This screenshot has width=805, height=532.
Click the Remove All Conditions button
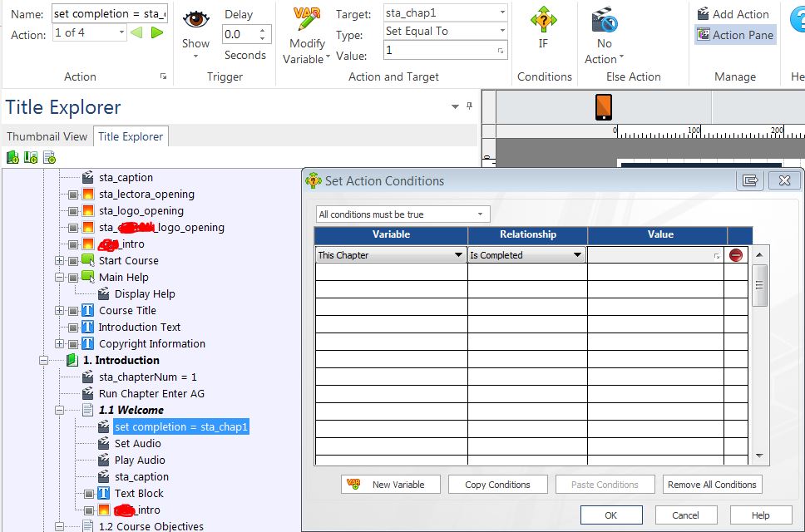(x=712, y=485)
